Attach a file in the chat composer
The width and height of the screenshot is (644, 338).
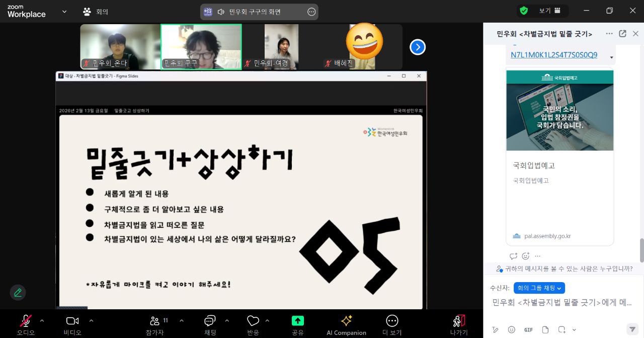pyautogui.click(x=545, y=329)
